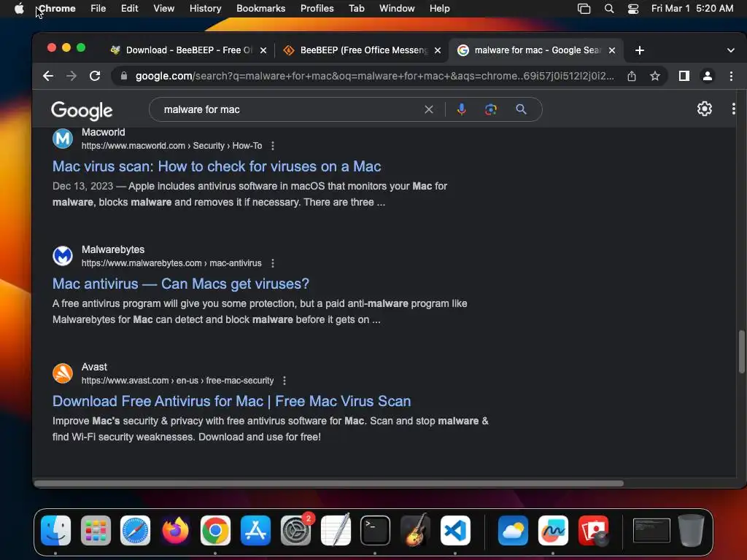Search by image with Google Lens icon

click(x=491, y=109)
